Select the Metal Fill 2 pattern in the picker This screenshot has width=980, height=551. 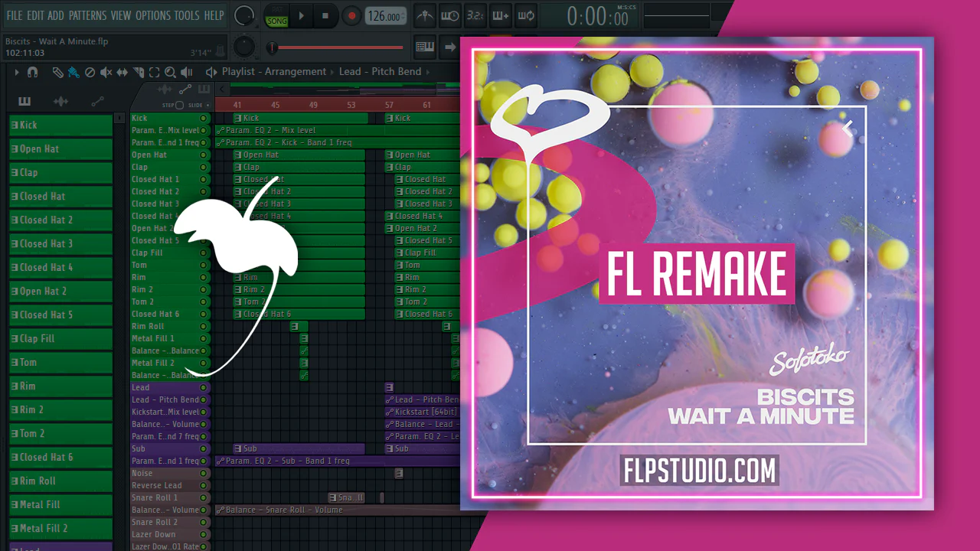coord(60,528)
